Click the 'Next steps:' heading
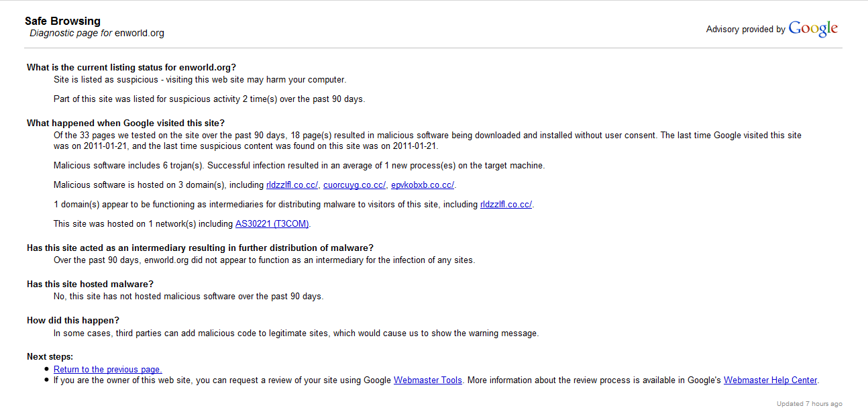Viewport: 868px width, 414px height. coord(50,357)
